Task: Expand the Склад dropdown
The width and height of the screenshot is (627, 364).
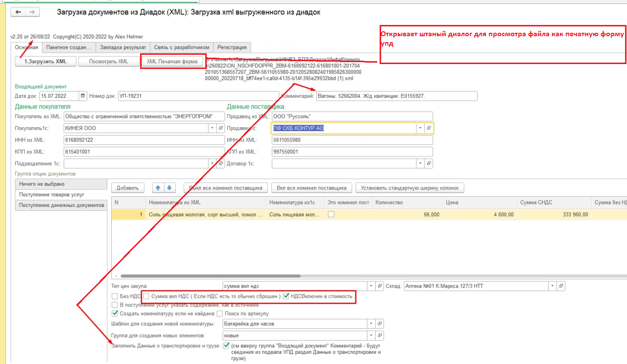Action: click(x=553, y=286)
